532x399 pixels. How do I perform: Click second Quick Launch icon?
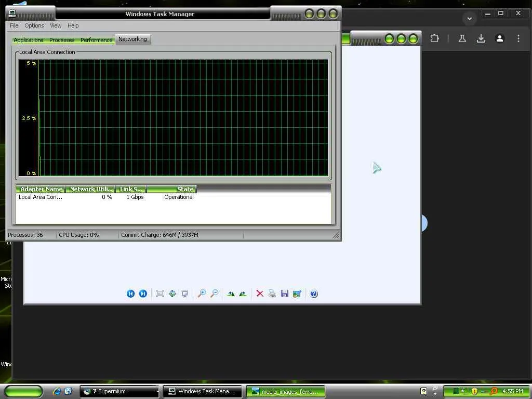click(x=68, y=391)
